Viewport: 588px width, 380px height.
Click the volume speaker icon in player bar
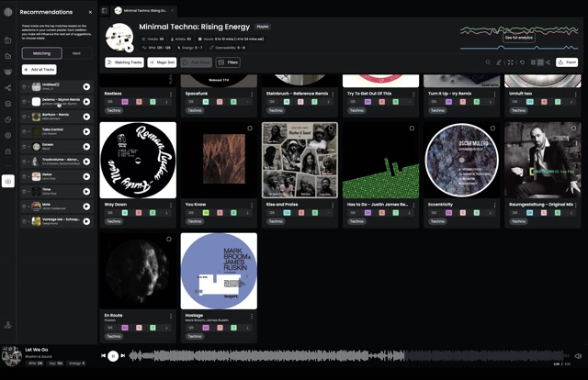(578, 356)
